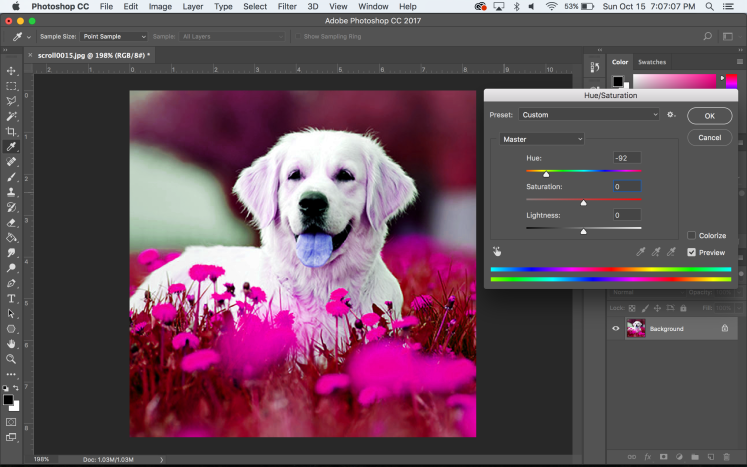Click the on-image adjustment hand icon

click(497, 252)
